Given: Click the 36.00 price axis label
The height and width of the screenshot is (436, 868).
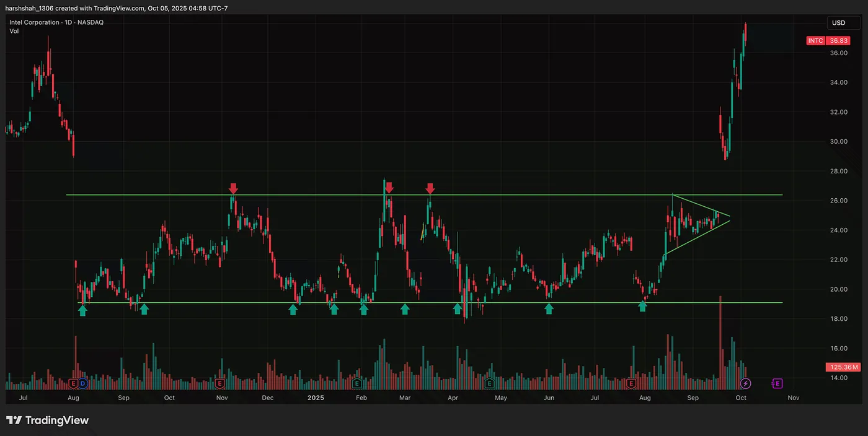Looking at the screenshot, I should pos(838,53).
